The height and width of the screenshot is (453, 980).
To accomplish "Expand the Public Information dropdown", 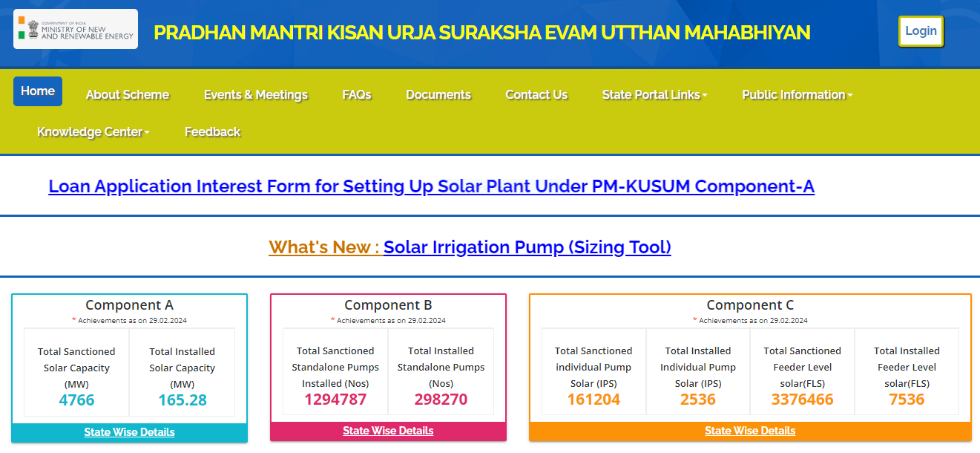I will [x=798, y=95].
